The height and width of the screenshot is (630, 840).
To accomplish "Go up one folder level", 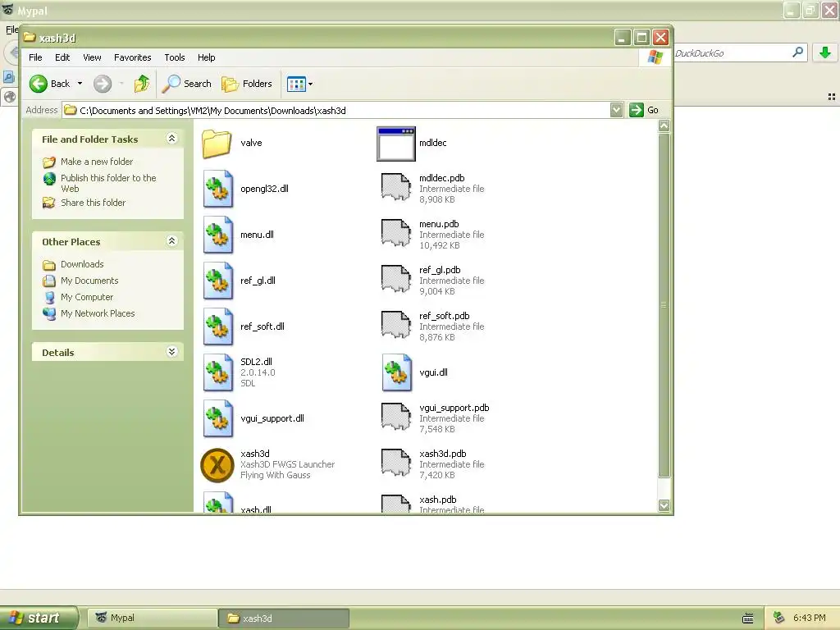I will (x=142, y=84).
